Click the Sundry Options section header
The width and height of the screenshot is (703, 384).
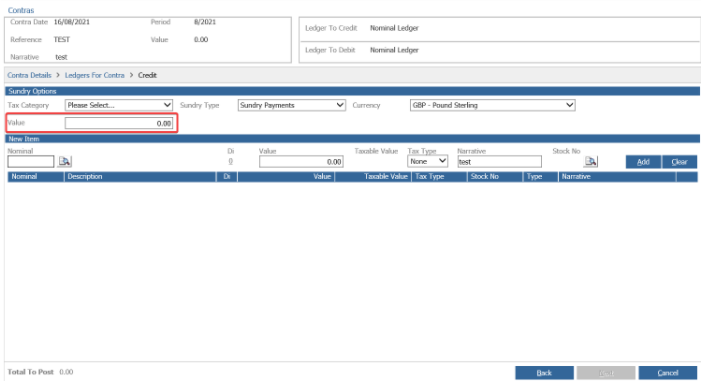pos(352,91)
